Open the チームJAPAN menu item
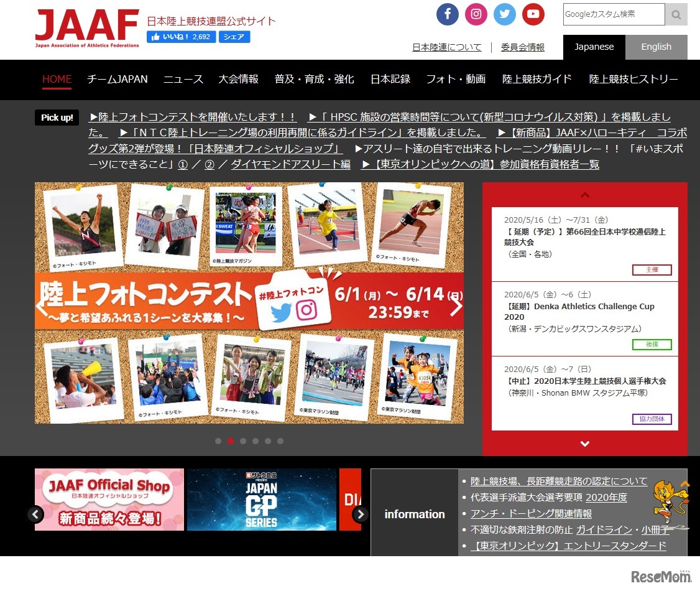Screen dimensions: 700x591 pyautogui.click(x=117, y=79)
